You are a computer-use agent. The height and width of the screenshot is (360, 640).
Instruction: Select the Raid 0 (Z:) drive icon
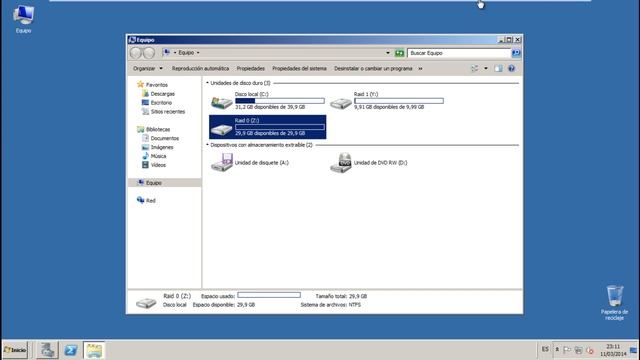[222, 129]
